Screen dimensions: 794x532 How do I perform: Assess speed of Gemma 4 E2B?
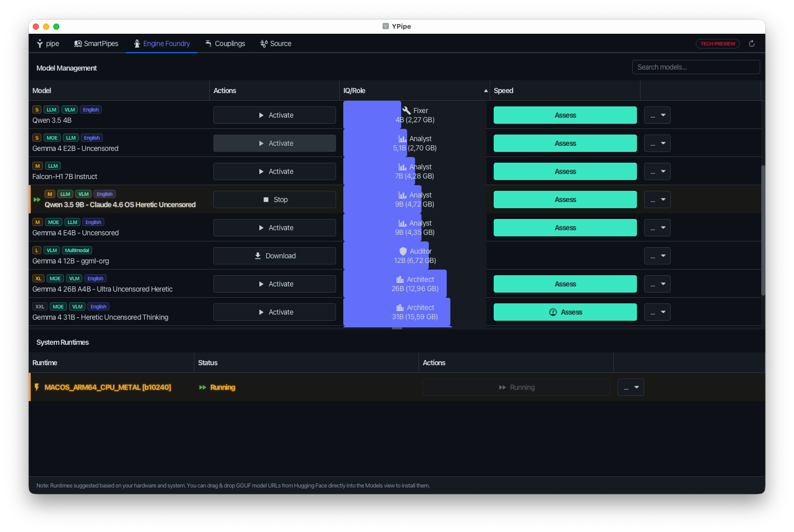(565, 143)
